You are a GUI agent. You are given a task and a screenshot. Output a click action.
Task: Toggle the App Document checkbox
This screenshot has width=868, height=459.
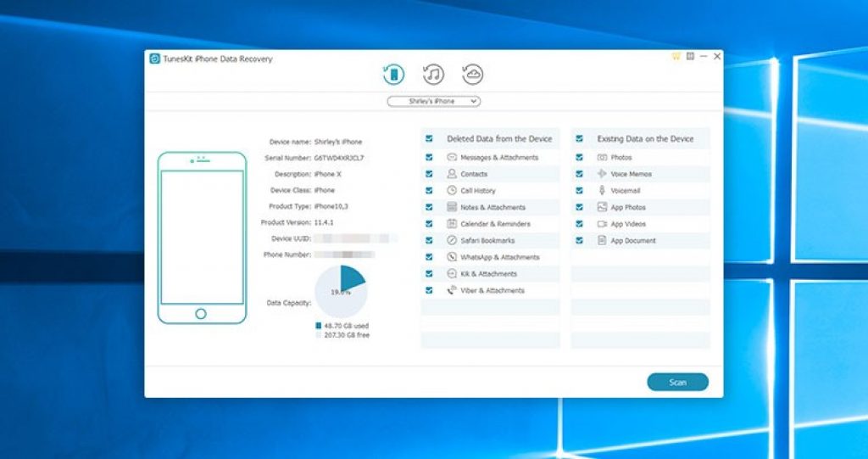(579, 241)
